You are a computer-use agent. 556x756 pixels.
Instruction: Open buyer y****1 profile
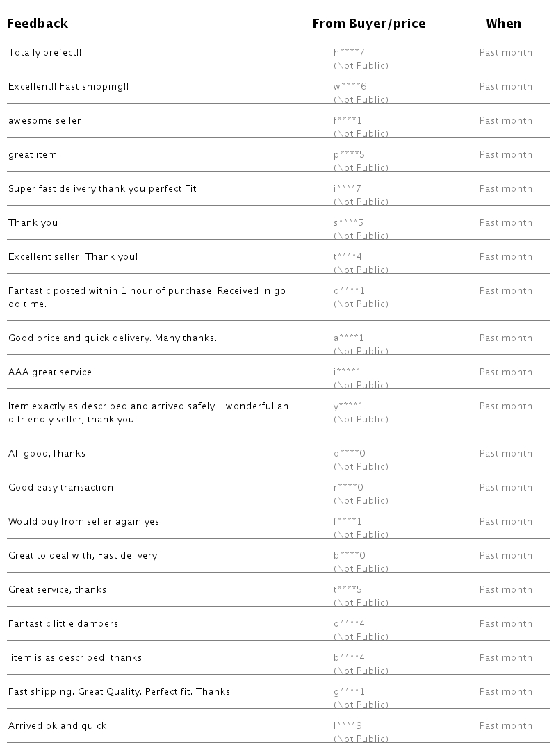349,406
